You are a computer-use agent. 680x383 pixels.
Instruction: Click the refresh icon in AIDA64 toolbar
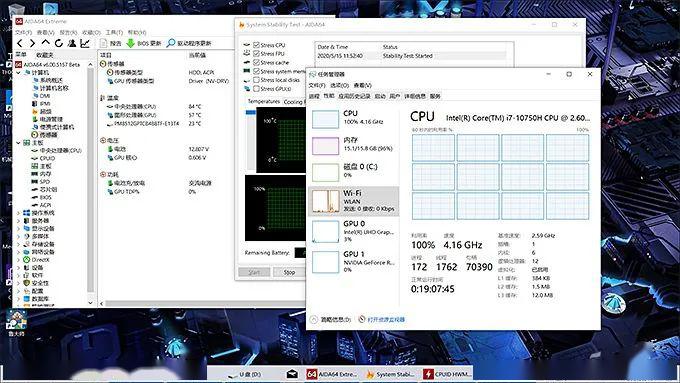(x=59, y=43)
